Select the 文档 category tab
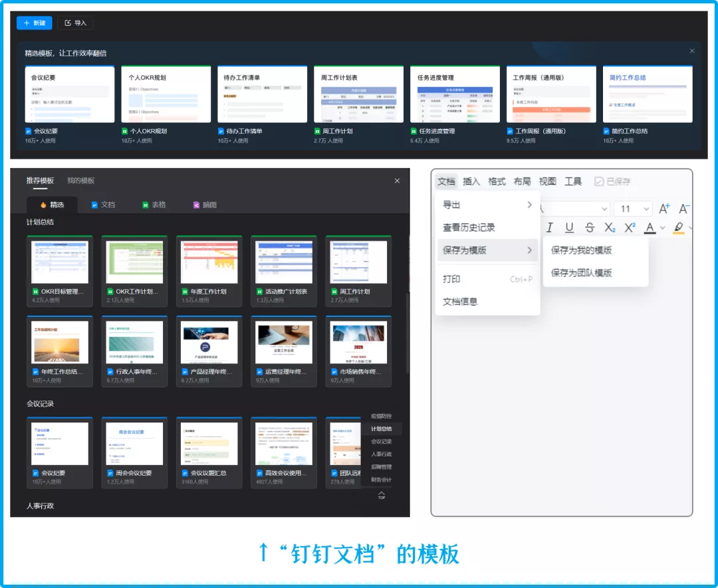 point(103,205)
